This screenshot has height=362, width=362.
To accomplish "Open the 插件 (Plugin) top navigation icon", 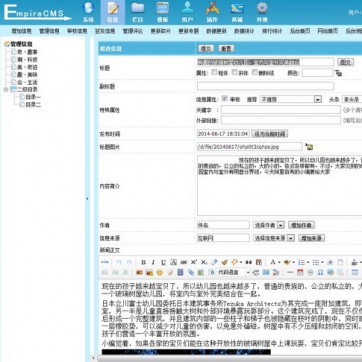I will [x=212, y=12].
